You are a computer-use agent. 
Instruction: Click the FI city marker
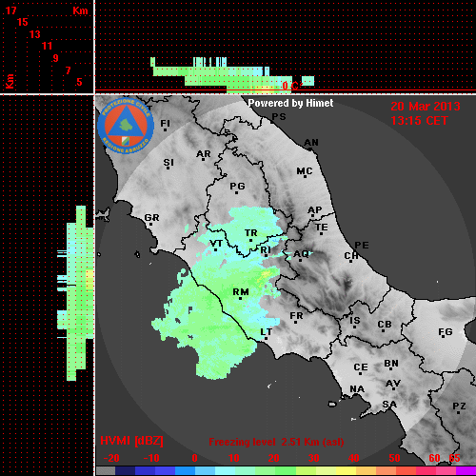[165, 129]
